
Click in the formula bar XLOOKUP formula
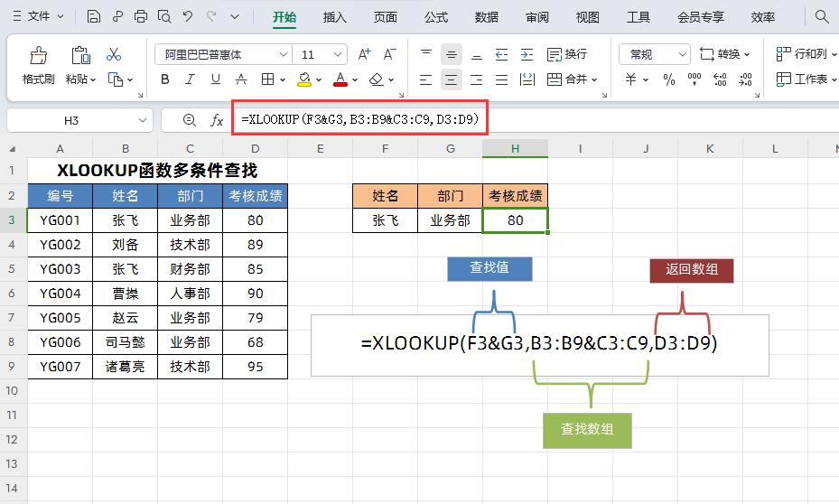click(359, 119)
